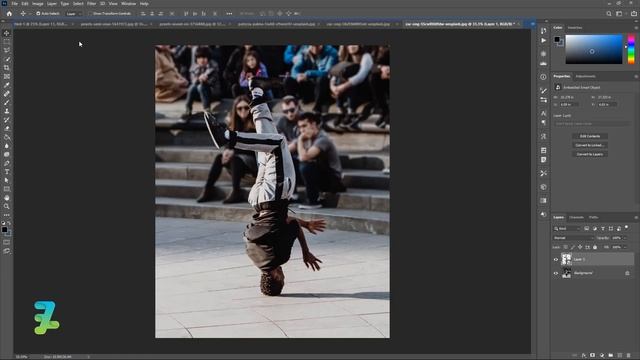Viewport: 640px width, 360px height.
Task: Go to the Home screen icon
Action: (x=9, y=13)
